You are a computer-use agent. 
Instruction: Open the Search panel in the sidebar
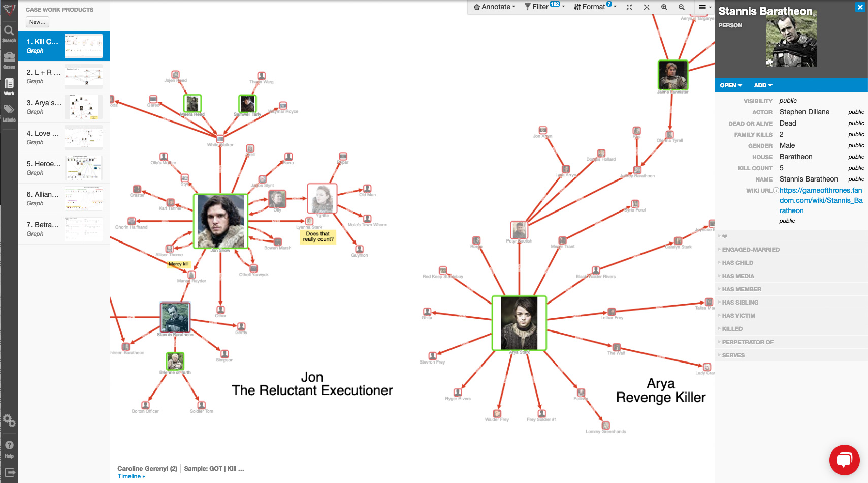click(9, 34)
